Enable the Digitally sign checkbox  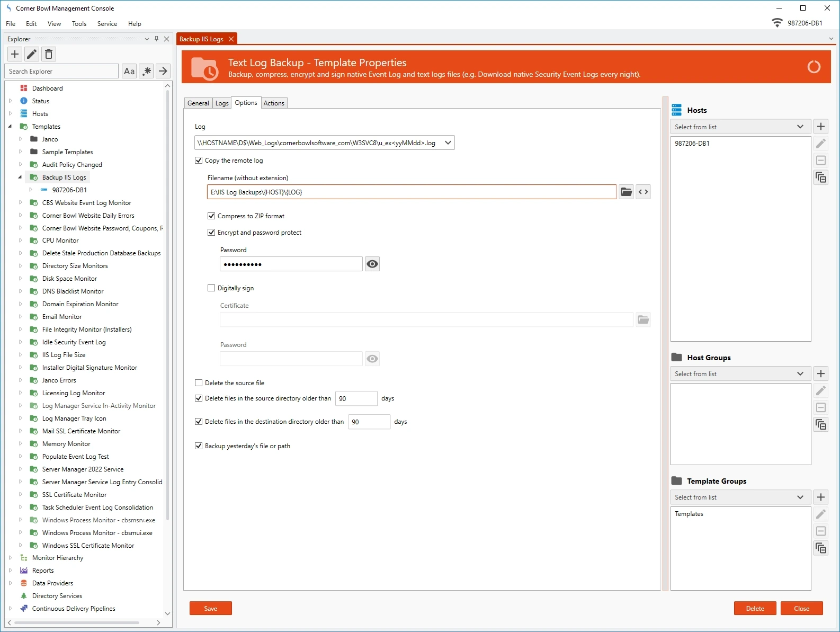pyautogui.click(x=211, y=288)
